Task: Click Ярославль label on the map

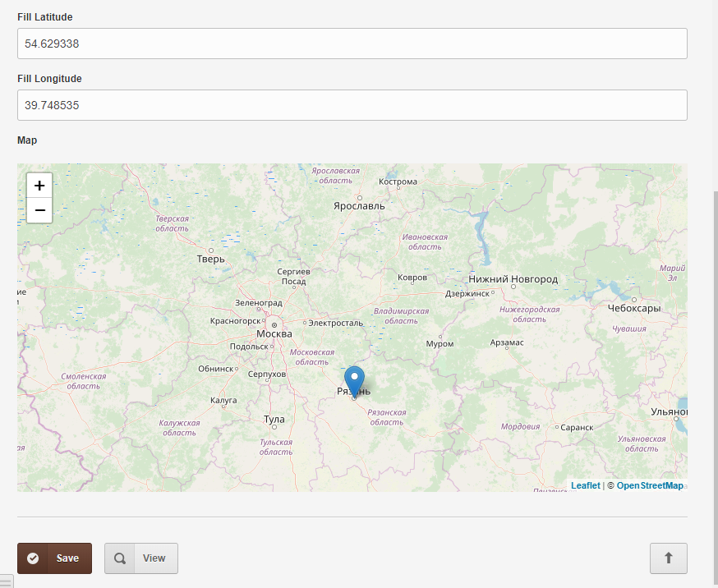Action: [x=359, y=206]
